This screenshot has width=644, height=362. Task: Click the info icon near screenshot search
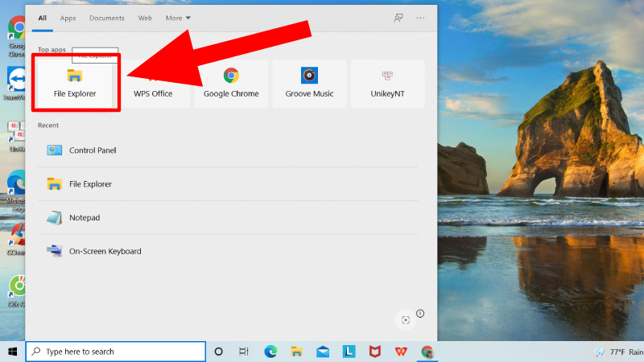[x=419, y=314]
